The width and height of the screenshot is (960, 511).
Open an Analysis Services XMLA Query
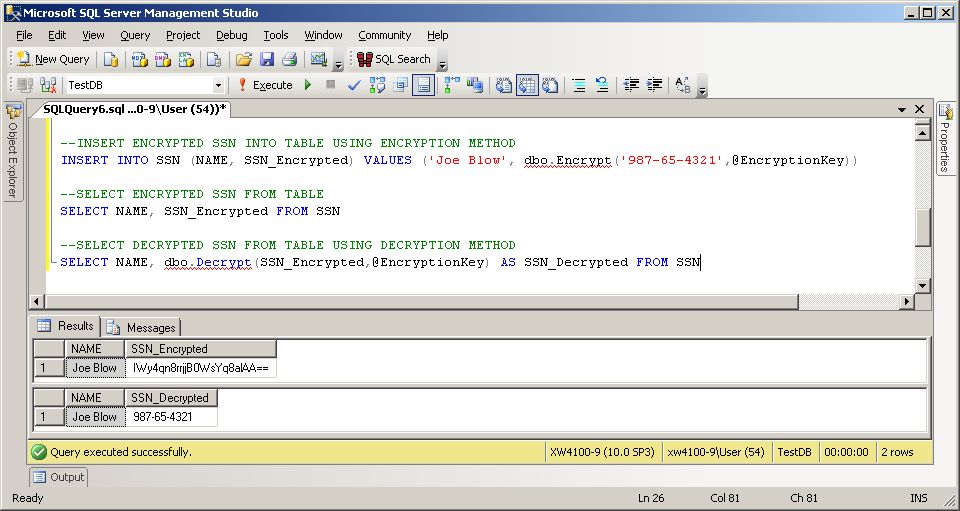click(x=186, y=59)
